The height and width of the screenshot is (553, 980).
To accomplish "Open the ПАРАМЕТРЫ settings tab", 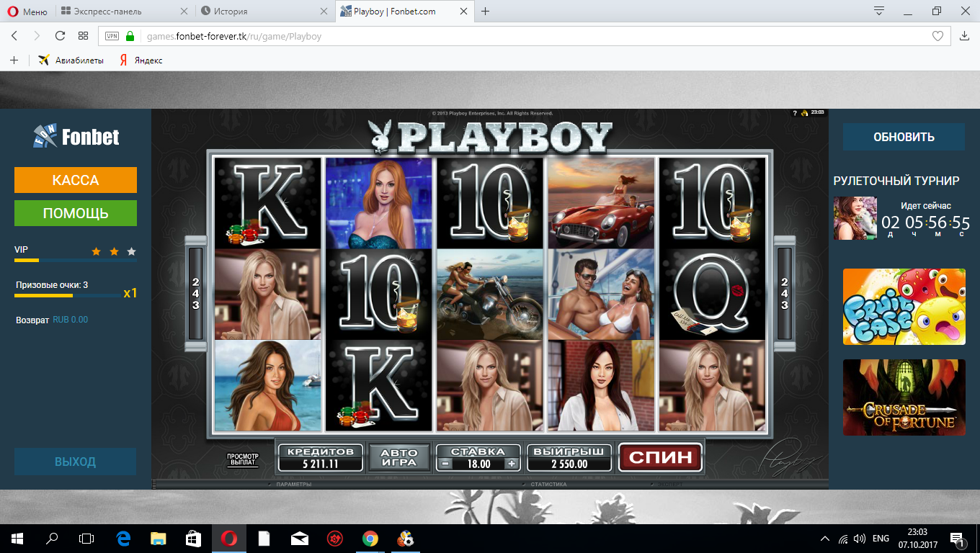I will (x=293, y=485).
